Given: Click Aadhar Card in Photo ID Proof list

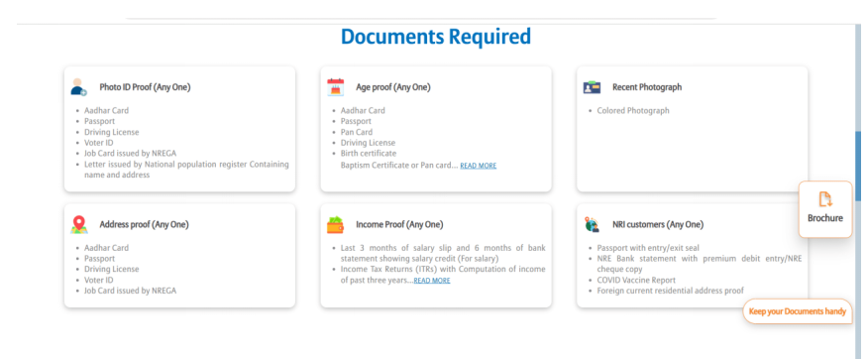Looking at the screenshot, I should tap(106, 110).
